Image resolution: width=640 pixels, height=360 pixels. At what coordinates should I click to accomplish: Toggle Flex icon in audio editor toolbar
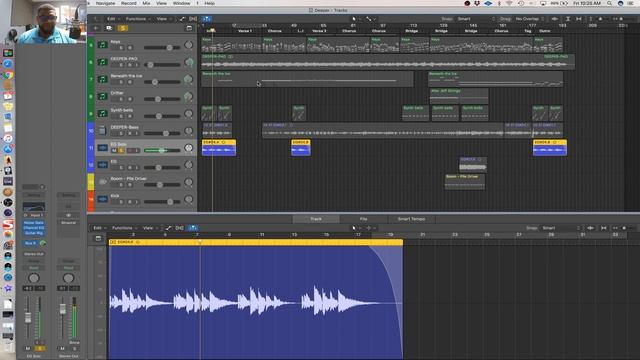pyautogui.click(x=179, y=228)
